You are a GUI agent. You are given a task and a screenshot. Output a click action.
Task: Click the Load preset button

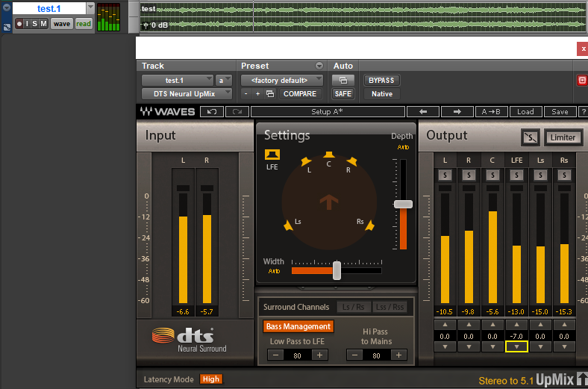coord(525,111)
